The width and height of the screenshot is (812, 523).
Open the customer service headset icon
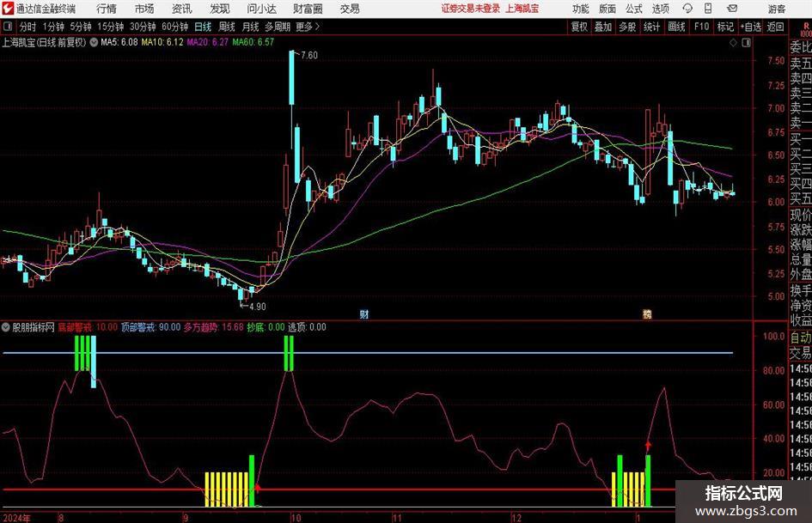pyautogui.click(x=687, y=9)
